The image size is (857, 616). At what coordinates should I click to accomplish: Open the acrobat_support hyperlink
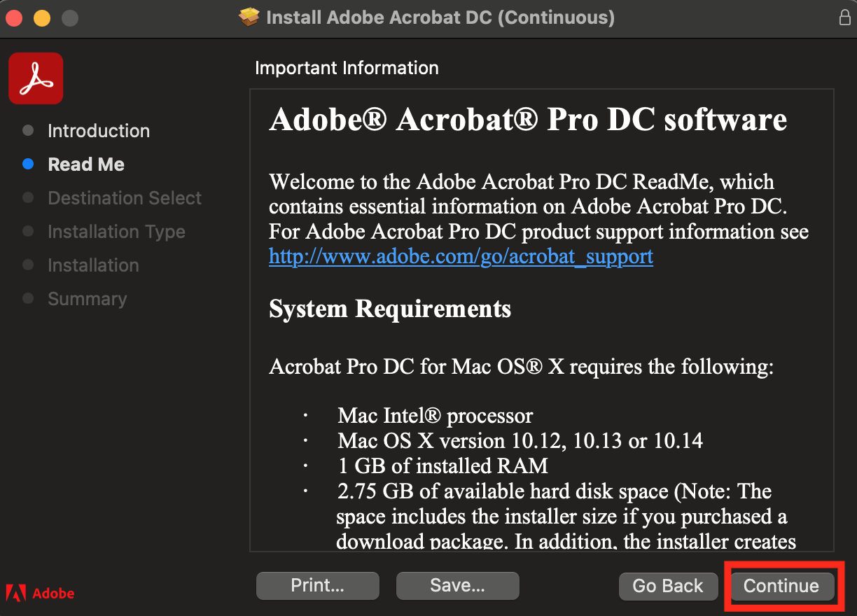461,257
